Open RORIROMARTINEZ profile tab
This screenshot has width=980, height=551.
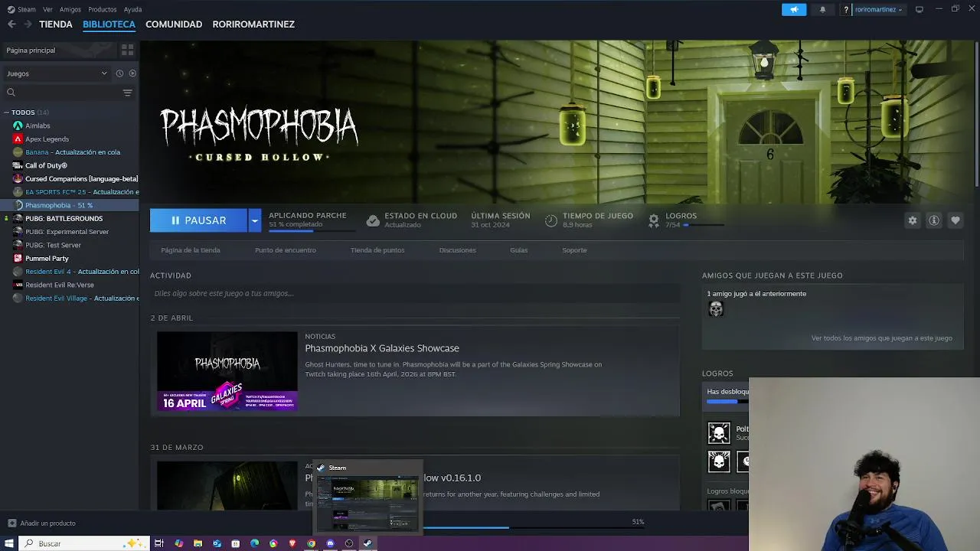(x=253, y=24)
